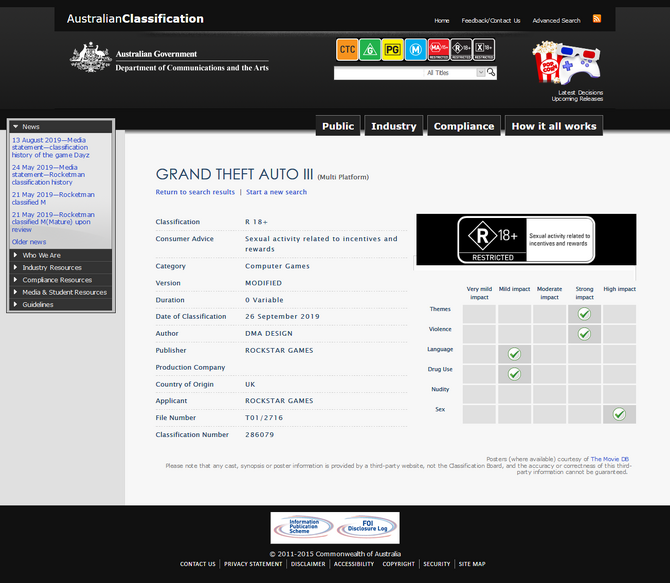The image size is (670, 583).
Task: Switch to the Compliance tab
Action: pos(464,126)
